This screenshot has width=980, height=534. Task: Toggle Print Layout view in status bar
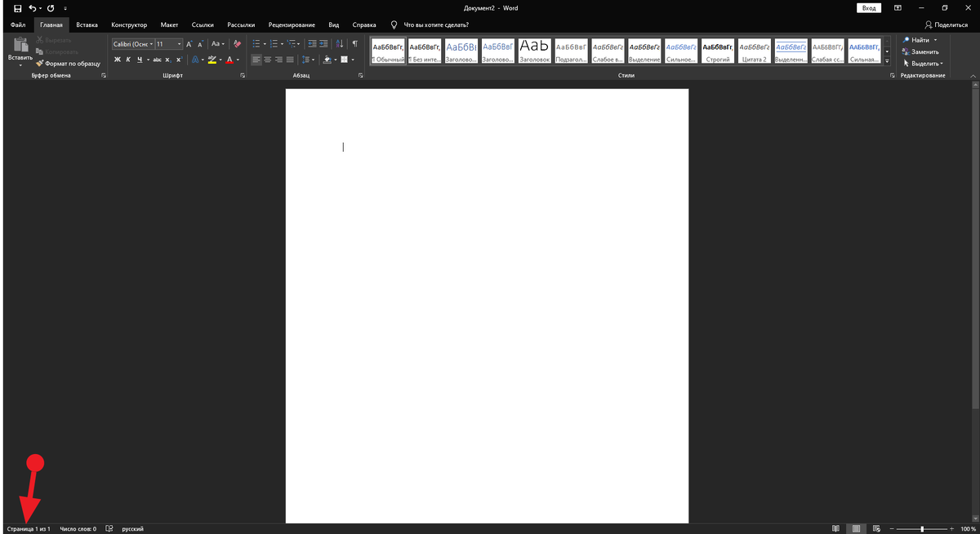click(x=856, y=529)
